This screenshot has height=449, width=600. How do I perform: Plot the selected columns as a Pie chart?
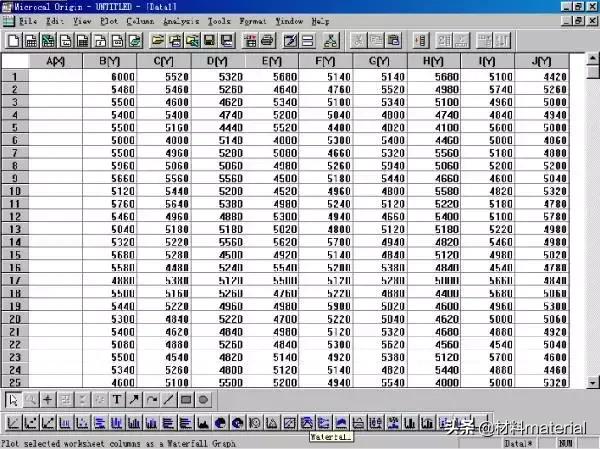click(x=220, y=423)
